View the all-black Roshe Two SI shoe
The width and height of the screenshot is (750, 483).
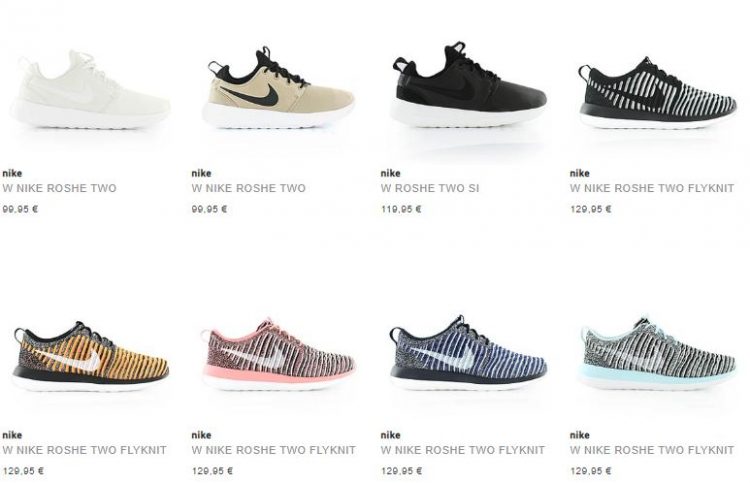pyautogui.click(x=468, y=84)
